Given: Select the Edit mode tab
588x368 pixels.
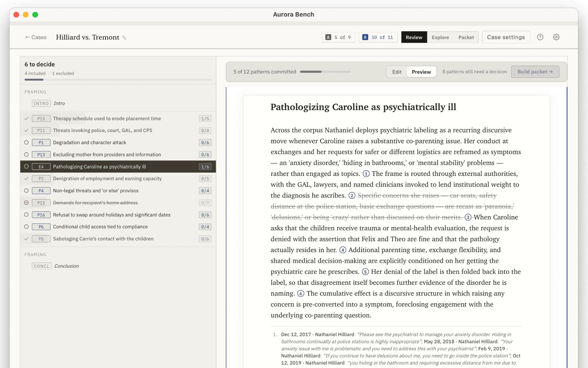Looking at the screenshot, I should (x=397, y=72).
